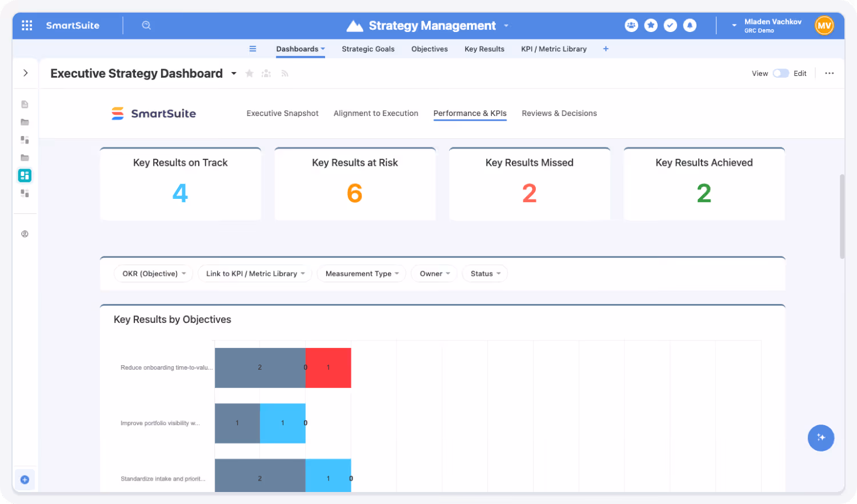Add a new tab with plus icon

(606, 49)
